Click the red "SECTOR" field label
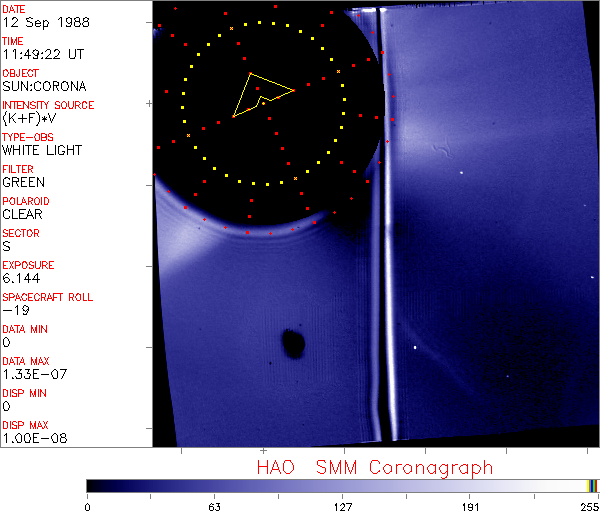This screenshot has width=600, height=512. pyautogui.click(x=20, y=233)
